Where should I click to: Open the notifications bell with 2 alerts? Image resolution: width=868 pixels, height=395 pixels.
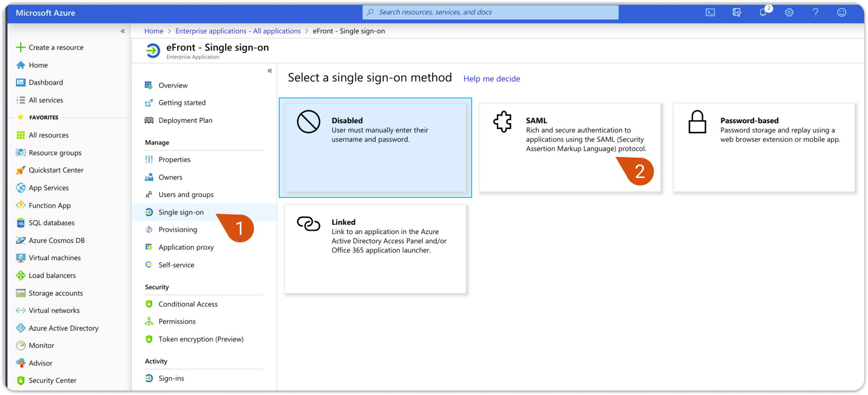tap(763, 12)
